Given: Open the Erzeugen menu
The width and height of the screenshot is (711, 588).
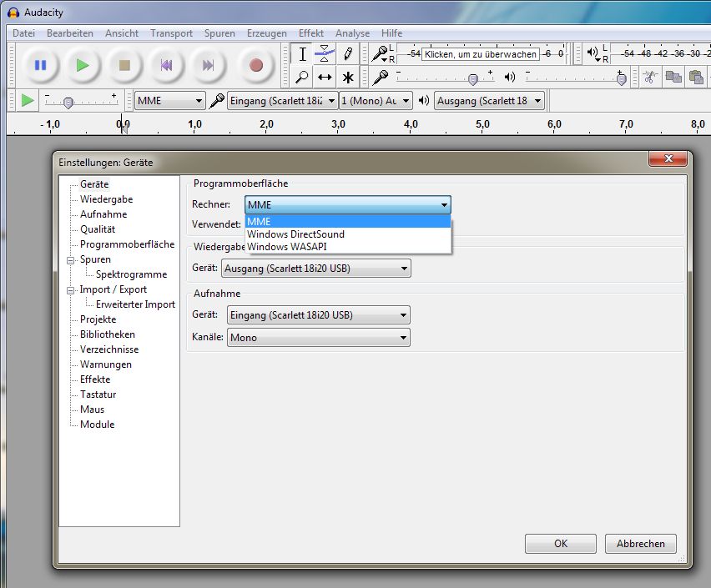Looking at the screenshot, I should click(x=267, y=33).
